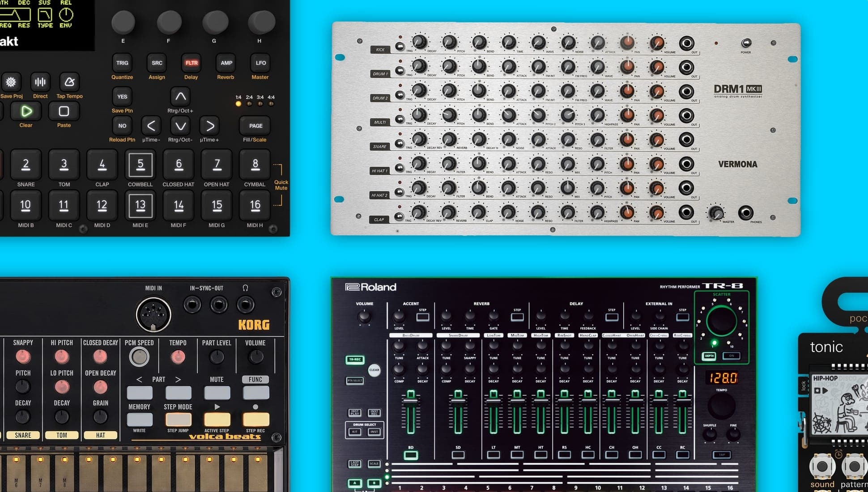Click the Vermona MASTER volume knob

tap(716, 212)
